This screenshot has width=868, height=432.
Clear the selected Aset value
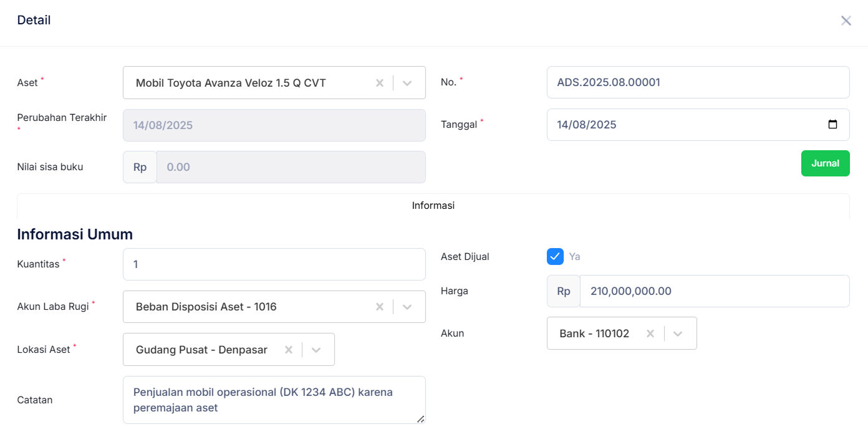pos(379,83)
